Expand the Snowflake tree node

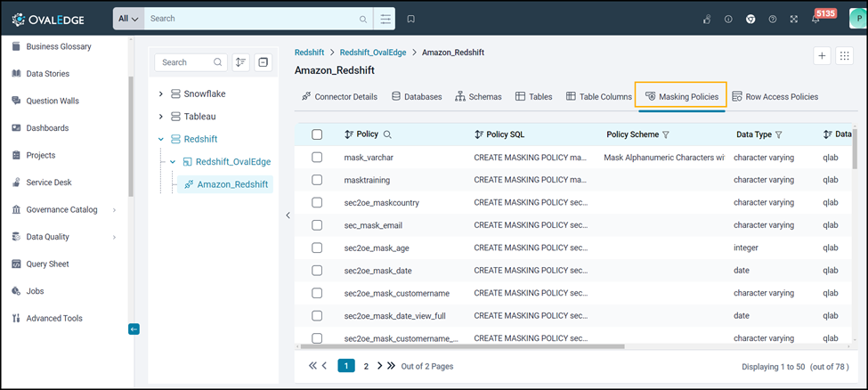pos(161,94)
